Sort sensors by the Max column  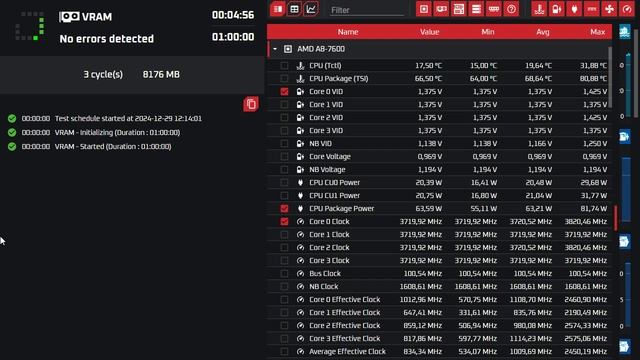[x=598, y=32]
